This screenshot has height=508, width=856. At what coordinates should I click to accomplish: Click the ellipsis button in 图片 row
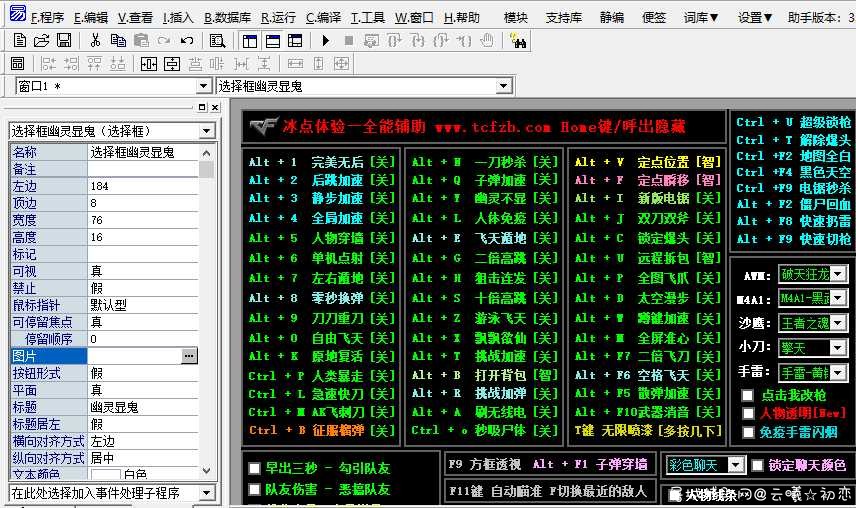(x=189, y=356)
